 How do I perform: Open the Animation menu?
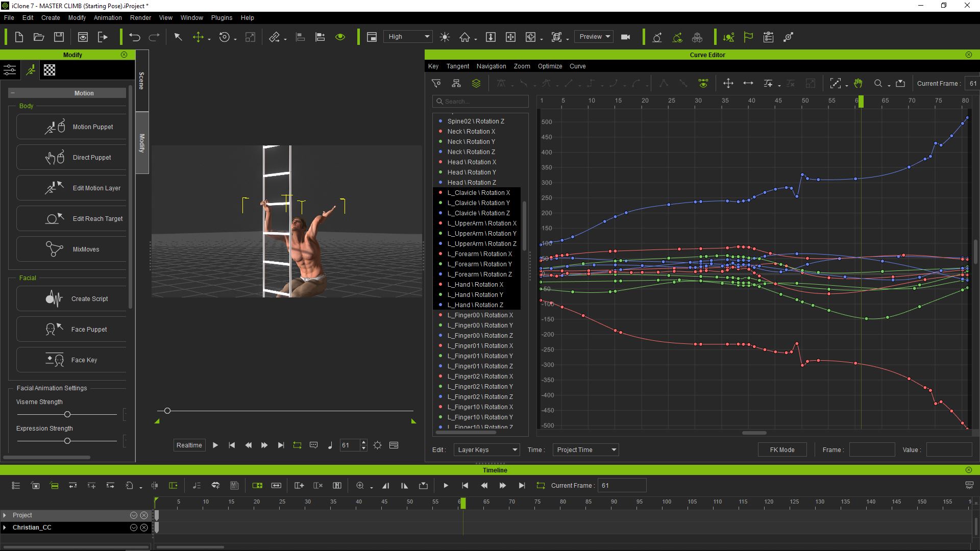(x=108, y=17)
